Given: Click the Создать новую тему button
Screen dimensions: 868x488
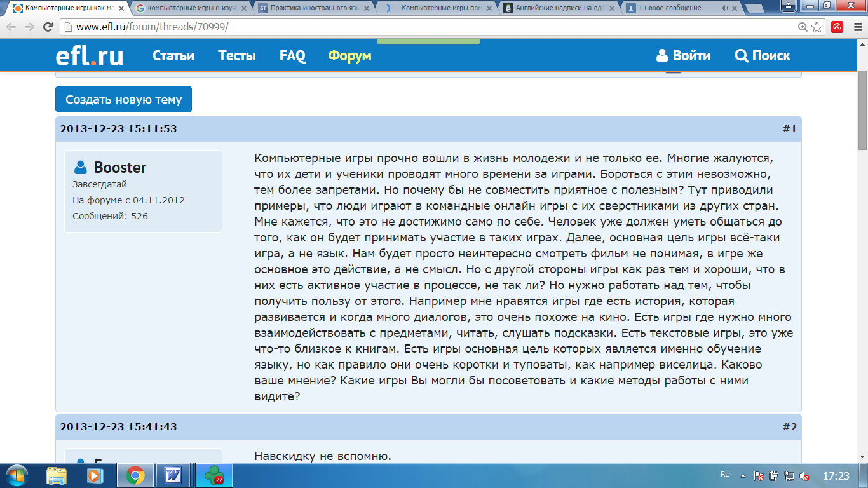Looking at the screenshot, I should click(x=123, y=100).
